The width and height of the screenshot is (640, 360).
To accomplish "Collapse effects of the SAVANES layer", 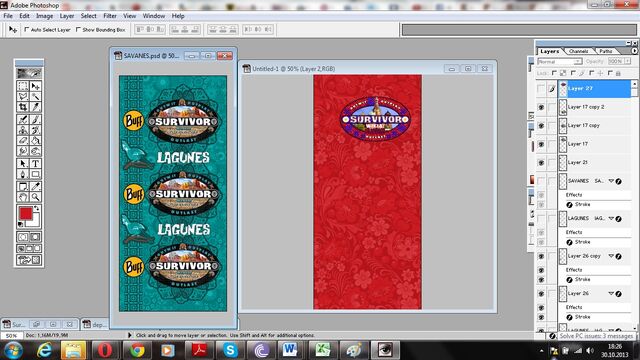I will (611, 181).
